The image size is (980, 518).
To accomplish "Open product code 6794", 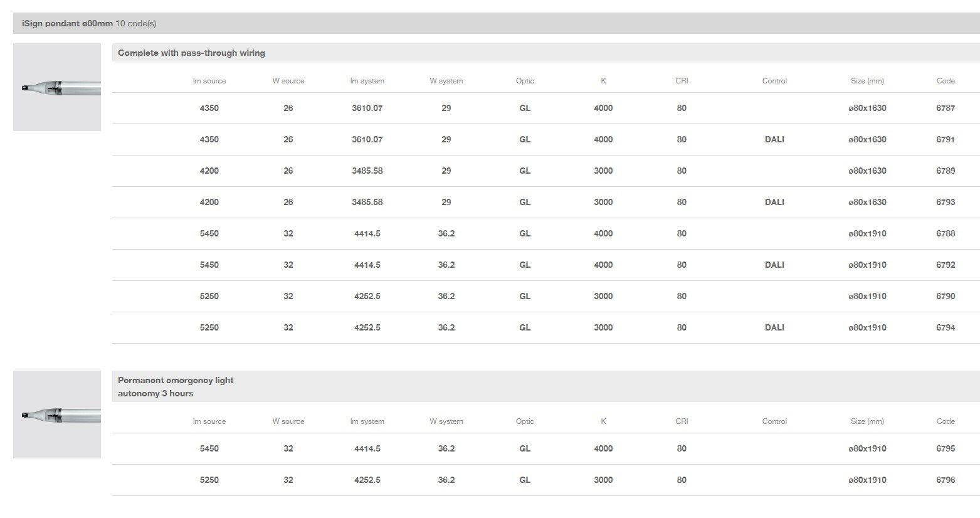I will coord(945,327).
